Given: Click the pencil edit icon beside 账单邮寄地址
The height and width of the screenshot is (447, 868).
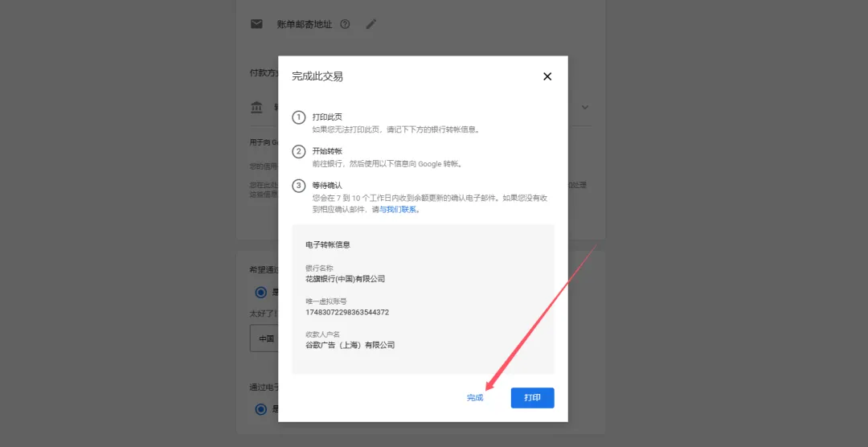Looking at the screenshot, I should [371, 24].
